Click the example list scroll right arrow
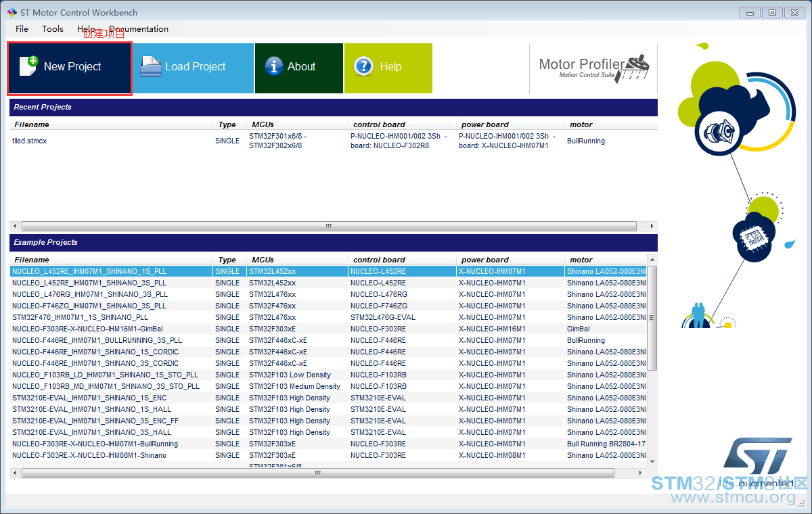Viewport: 812px width, 514px height. coord(642,473)
